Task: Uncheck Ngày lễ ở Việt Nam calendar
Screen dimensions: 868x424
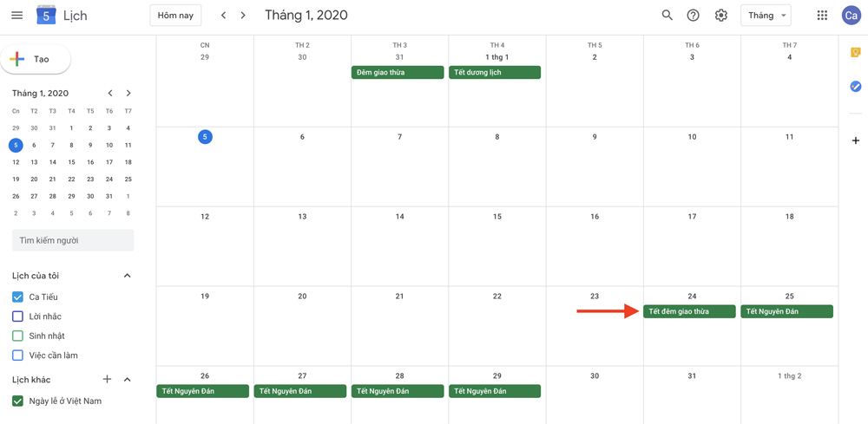Action: [x=17, y=401]
